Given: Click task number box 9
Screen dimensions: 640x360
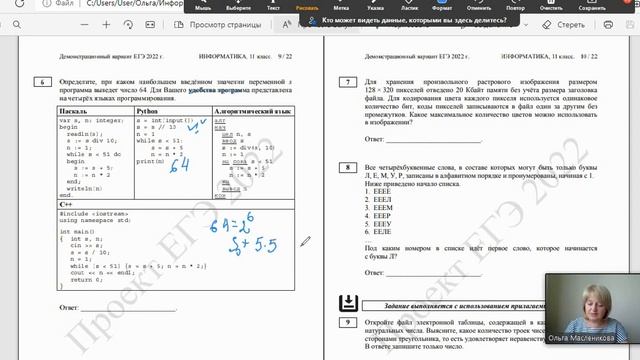Looking at the screenshot, I should click(348, 322).
